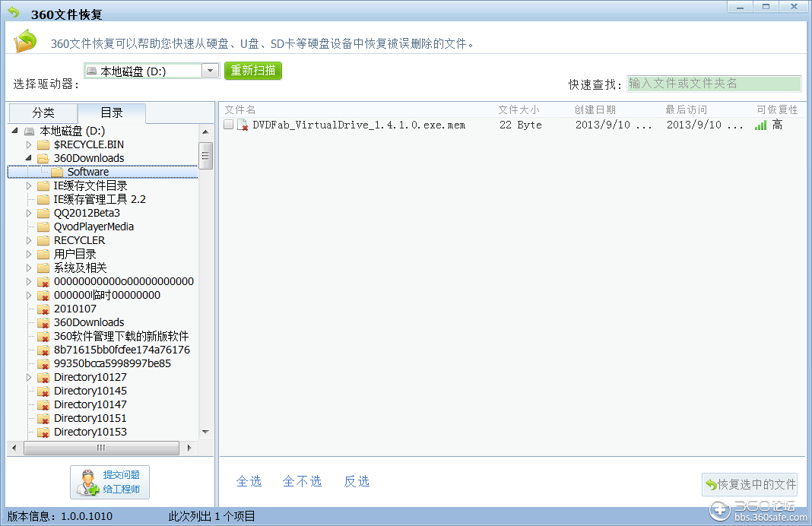The width and height of the screenshot is (812, 526).
Task: Expand the Directory10127 node
Action: point(29,378)
